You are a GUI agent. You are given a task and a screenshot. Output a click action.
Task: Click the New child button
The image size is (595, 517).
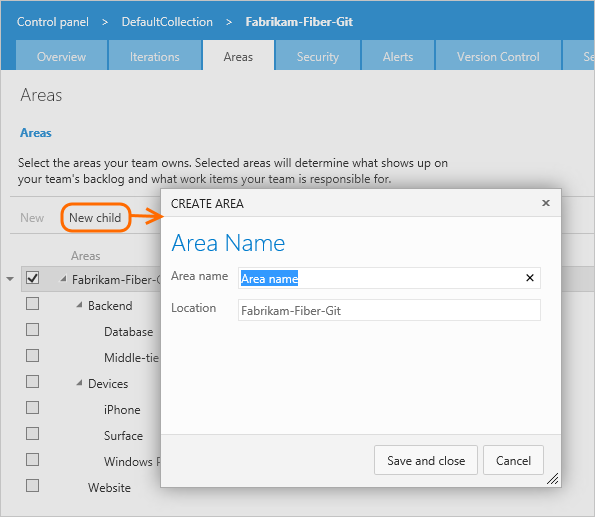pyautogui.click(x=96, y=218)
